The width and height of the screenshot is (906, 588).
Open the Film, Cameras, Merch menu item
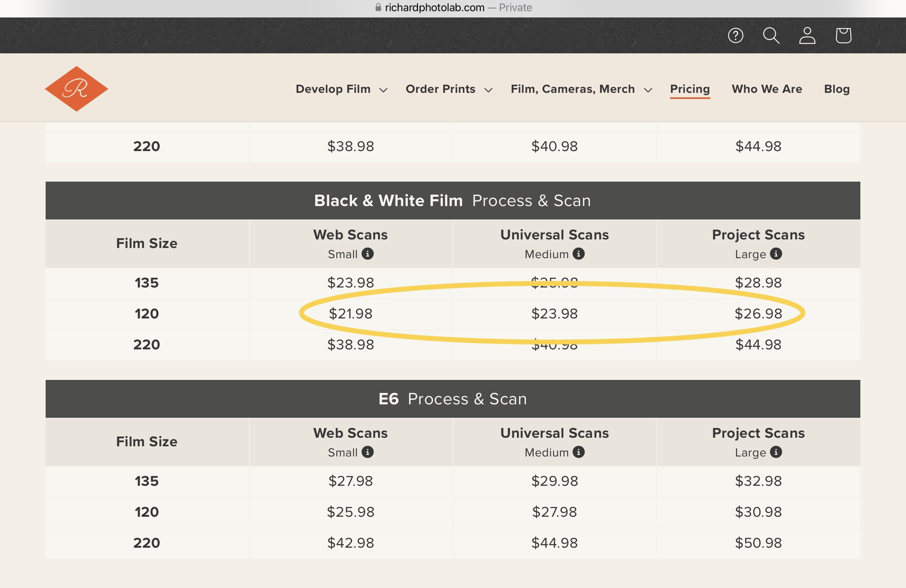coord(573,89)
